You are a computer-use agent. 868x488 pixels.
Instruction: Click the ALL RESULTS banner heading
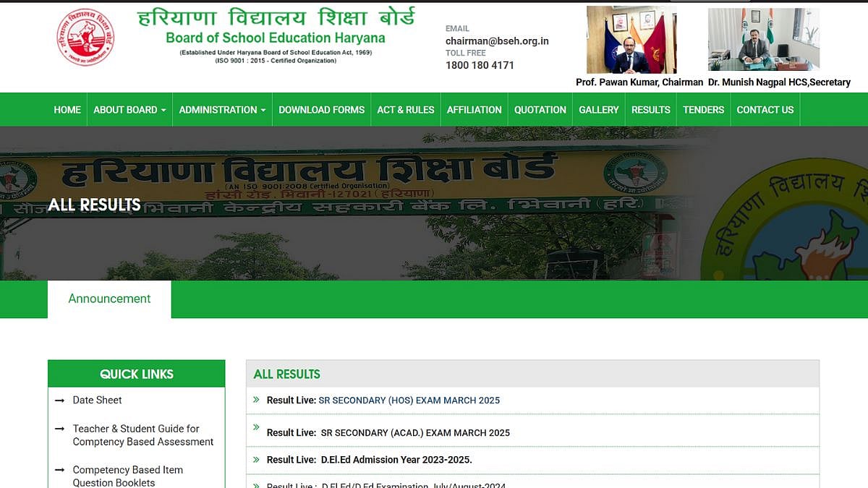coord(94,205)
